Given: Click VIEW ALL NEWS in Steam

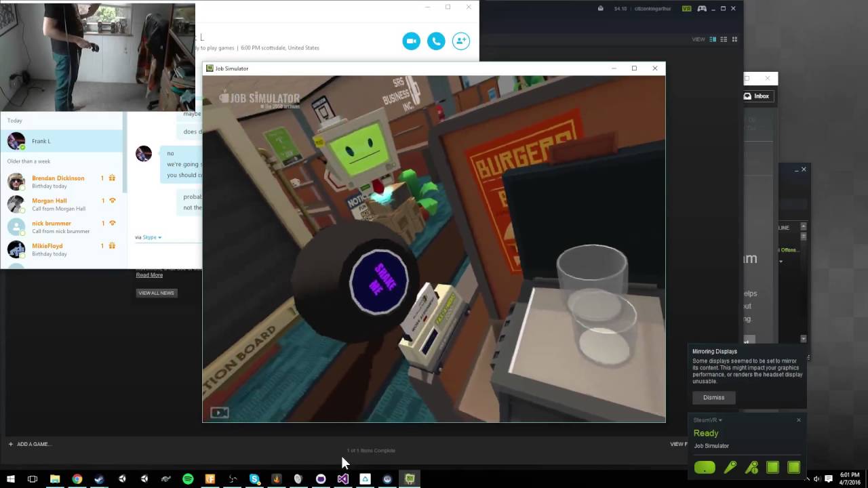Looking at the screenshot, I should 156,293.
